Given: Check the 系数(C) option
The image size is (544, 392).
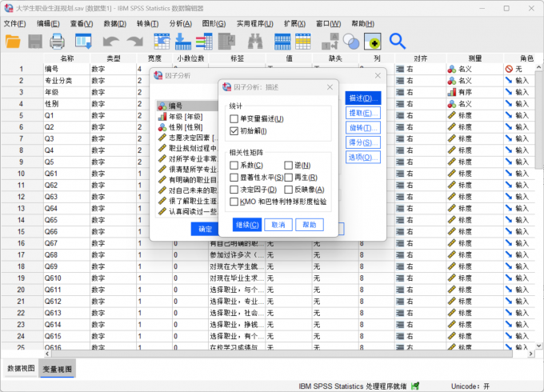Looking at the screenshot, I should pos(234,165).
